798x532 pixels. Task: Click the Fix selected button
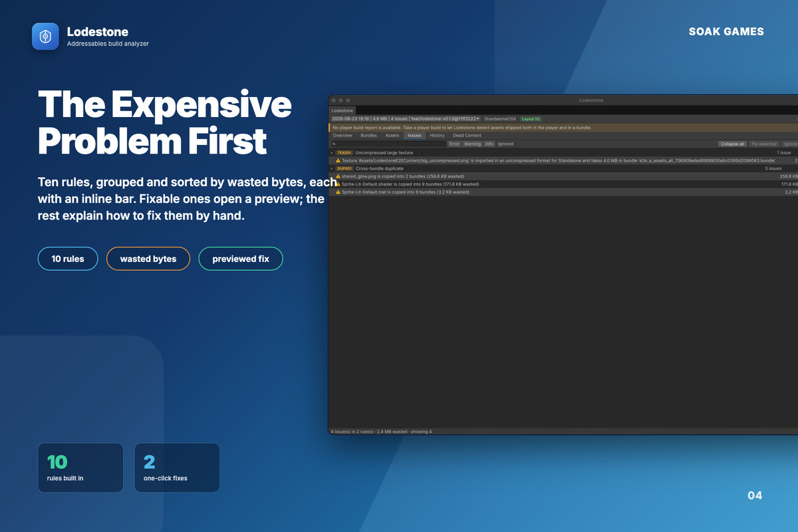(x=764, y=144)
